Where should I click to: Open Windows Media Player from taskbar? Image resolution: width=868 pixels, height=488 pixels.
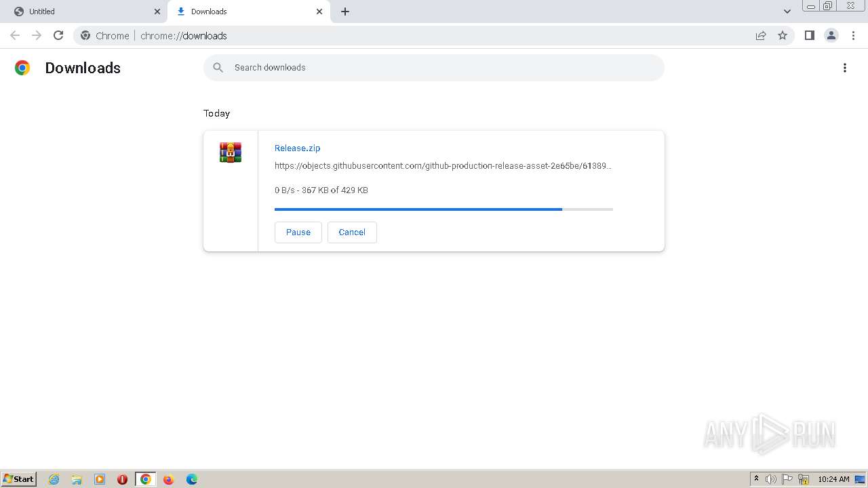[100, 479]
